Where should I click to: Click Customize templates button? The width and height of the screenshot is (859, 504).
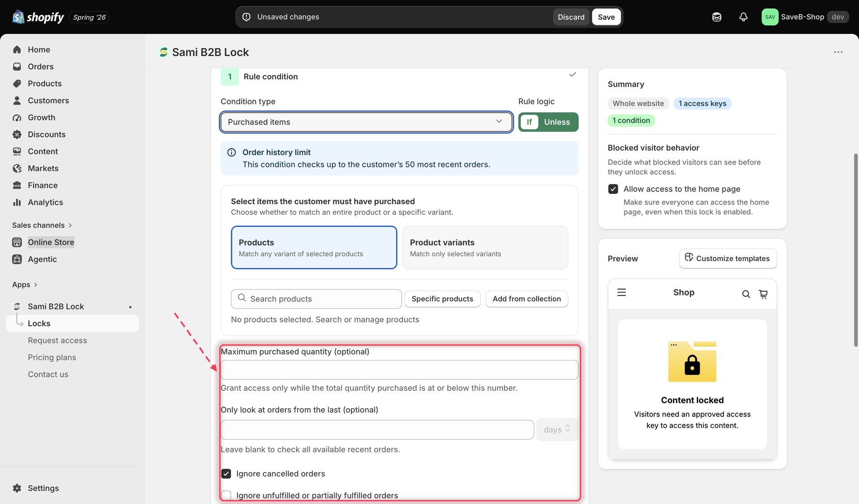click(728, 258)
